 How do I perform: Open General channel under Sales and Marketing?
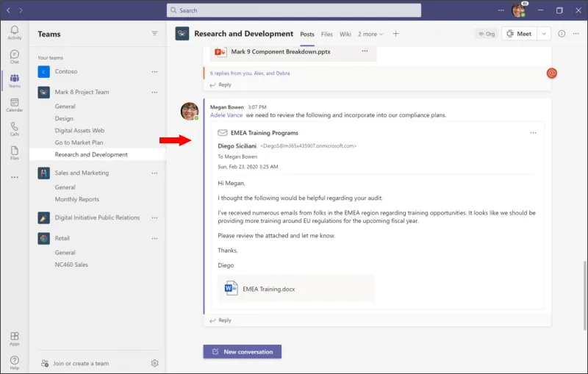point(65,187)
